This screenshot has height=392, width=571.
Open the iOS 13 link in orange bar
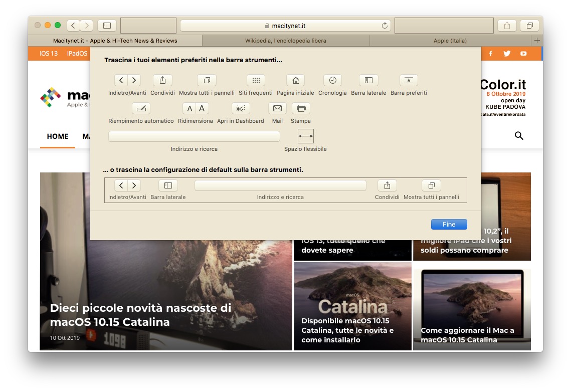(49, 54)
